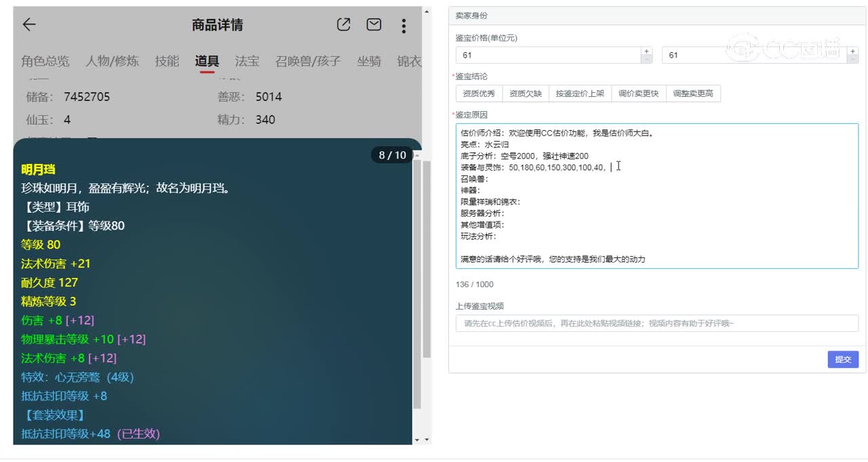
Task: Click the text cursor in 装备与灵饰 line
Action: tap(618, 167)
